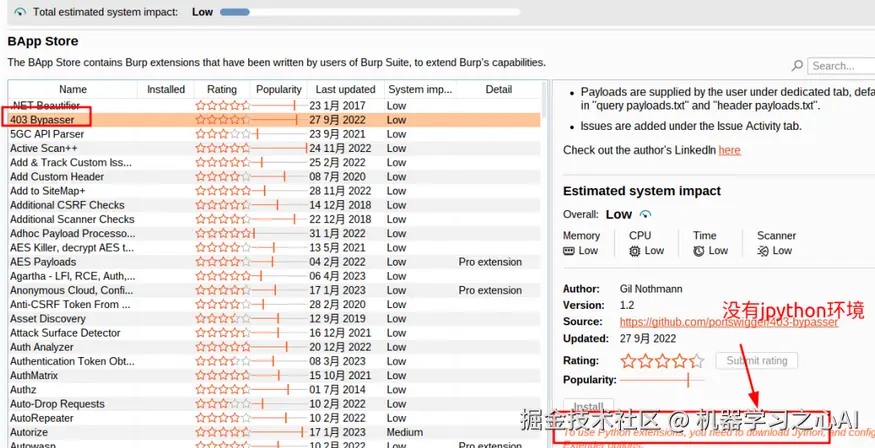
Task: Click the Scanner impact icon
Action: click(x=763, y=251)
